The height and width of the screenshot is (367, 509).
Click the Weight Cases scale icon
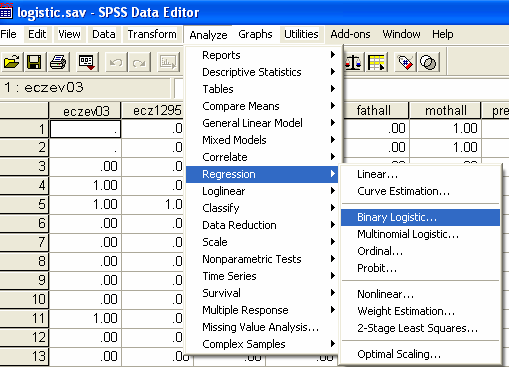(353, 62)
